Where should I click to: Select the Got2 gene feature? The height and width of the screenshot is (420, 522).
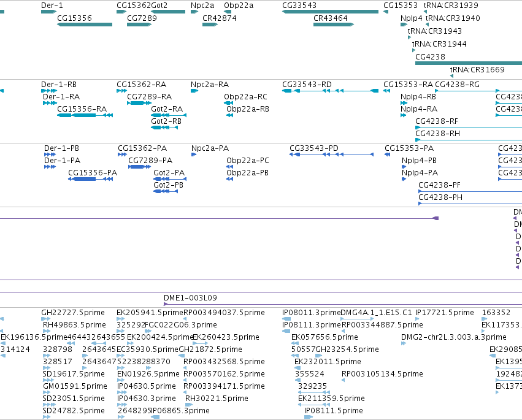[x=168, y=12]
